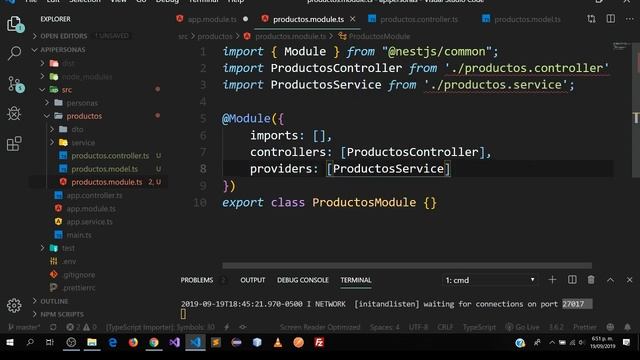Open FileZilla from the taskbar
640x360 pixels.
point(319,342)
